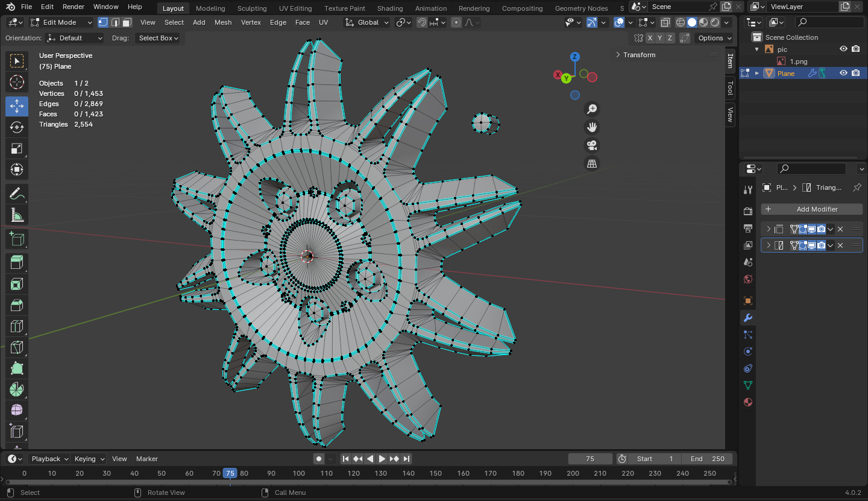Click the hand pan view icon
The height and width of the screenshot is (501, 868).
(592, 127)
